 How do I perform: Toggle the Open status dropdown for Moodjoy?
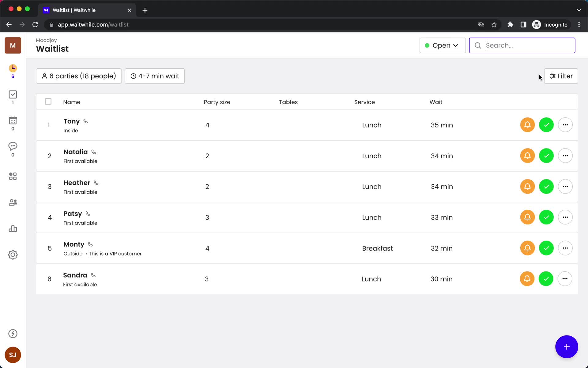click(442, 45)
